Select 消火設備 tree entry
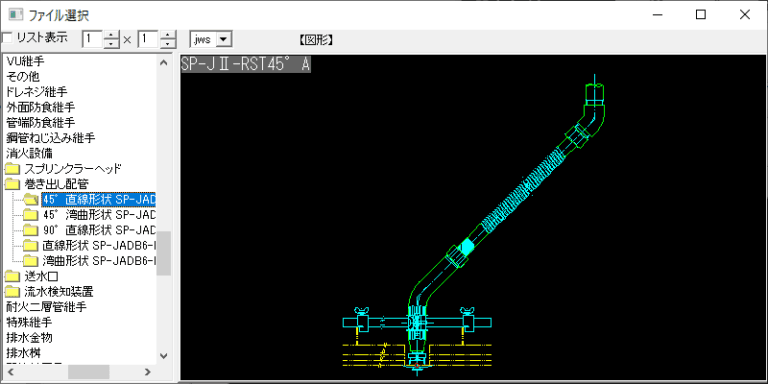Image resolution: width=768 pixels, height=384 pixels. 30,153
